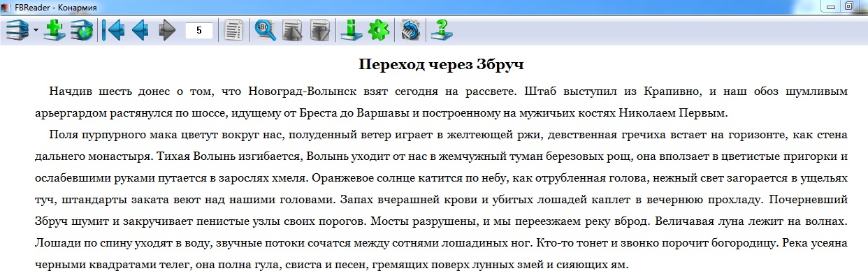The width and height of the screenshot is (868, 271).
Task: Find the next search occurrence
Action: tap(319, 30)
